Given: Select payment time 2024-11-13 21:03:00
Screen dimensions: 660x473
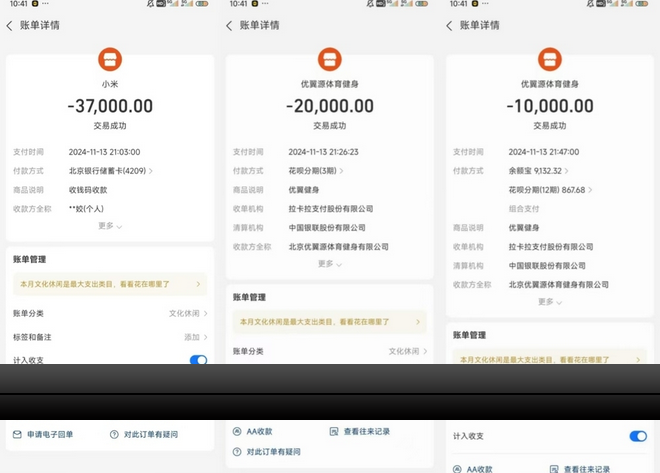Looking at the screenshot, I should (x=104, y=152).
